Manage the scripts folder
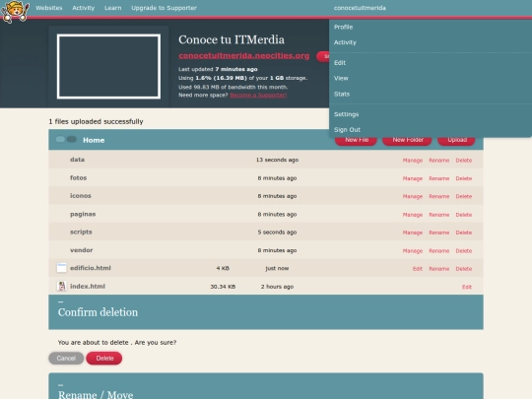This screenshot has width=532, height=399. [413, 233]
